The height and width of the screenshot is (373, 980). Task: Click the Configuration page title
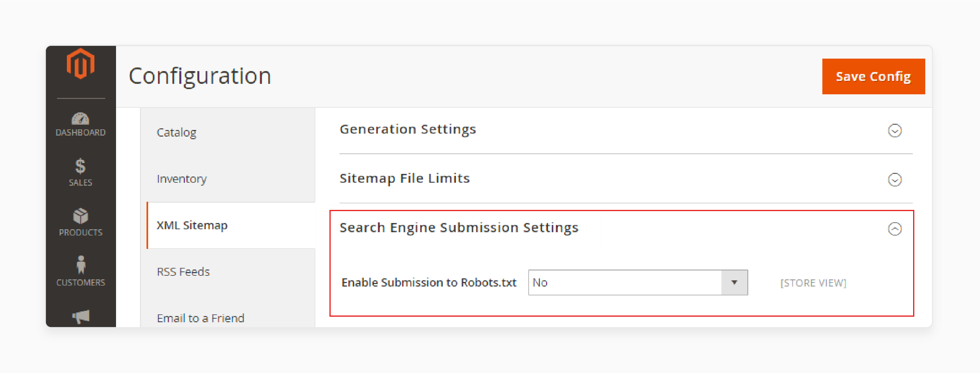coord(200,76)
